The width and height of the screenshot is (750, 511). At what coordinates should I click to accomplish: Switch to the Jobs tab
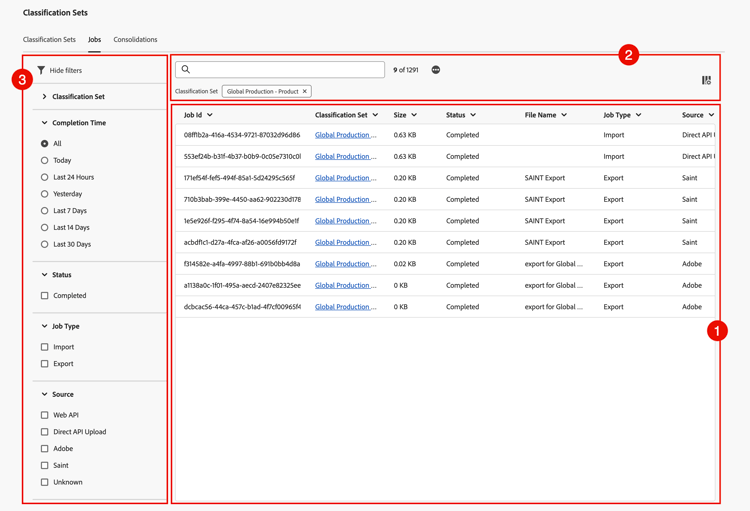coord(94,40)
